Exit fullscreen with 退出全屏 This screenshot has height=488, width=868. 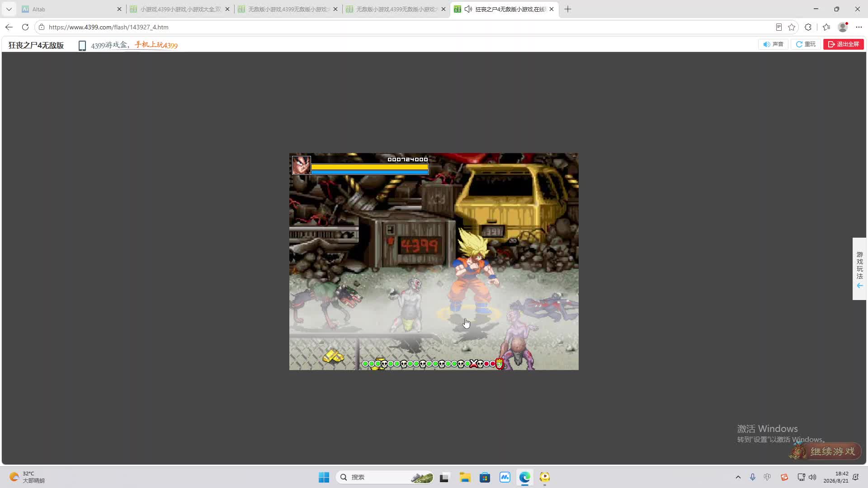click(844, 44)
